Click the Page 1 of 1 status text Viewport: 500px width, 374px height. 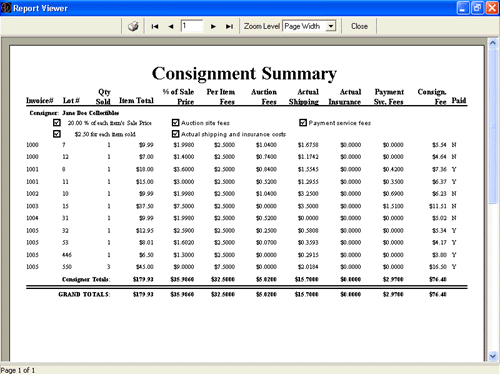click(x=18, y=370)
